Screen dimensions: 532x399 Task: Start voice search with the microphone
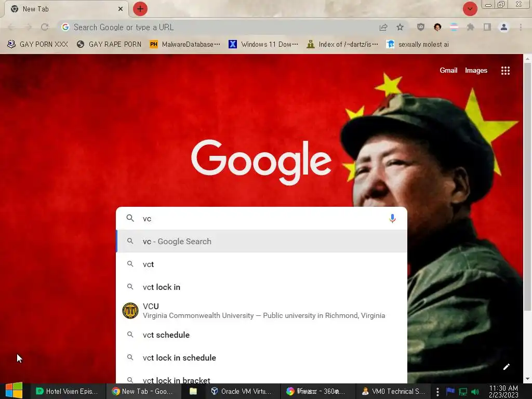pos(392,219)
